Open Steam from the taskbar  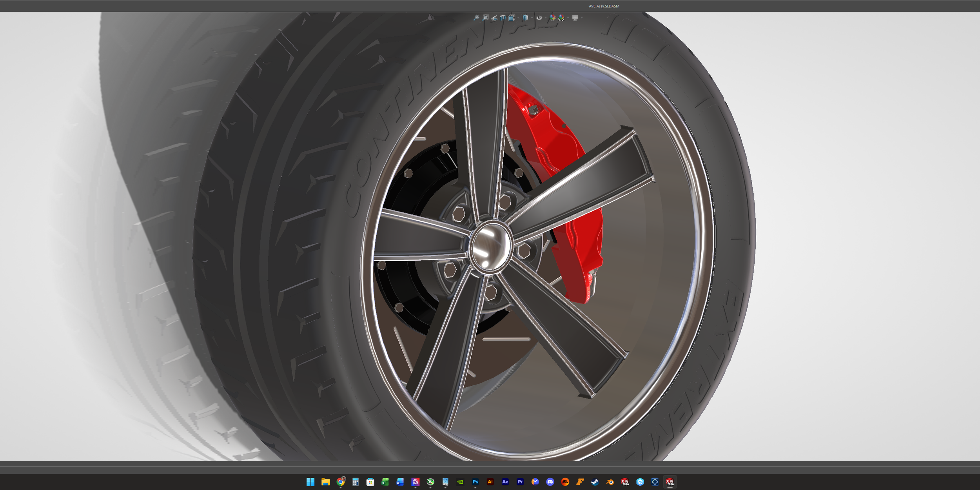(x=595, y=482)
